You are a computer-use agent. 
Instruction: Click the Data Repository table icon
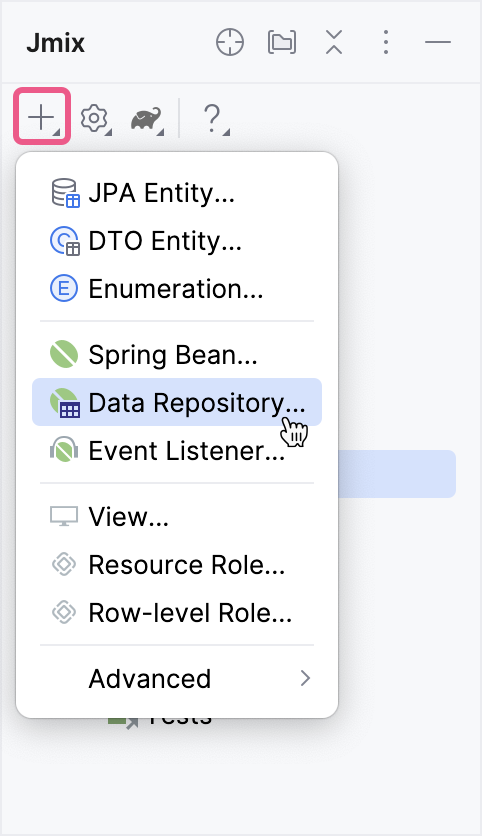click(x=65, y=403)
